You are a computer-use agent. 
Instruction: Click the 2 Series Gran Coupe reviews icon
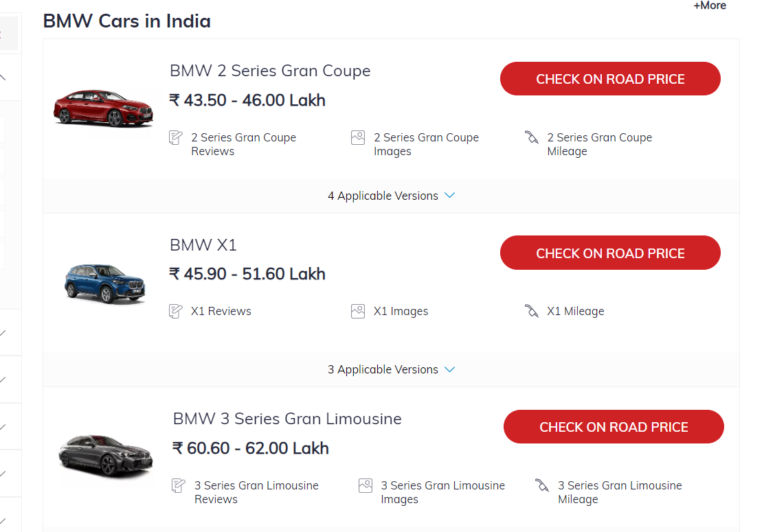[x=176, y=137]
